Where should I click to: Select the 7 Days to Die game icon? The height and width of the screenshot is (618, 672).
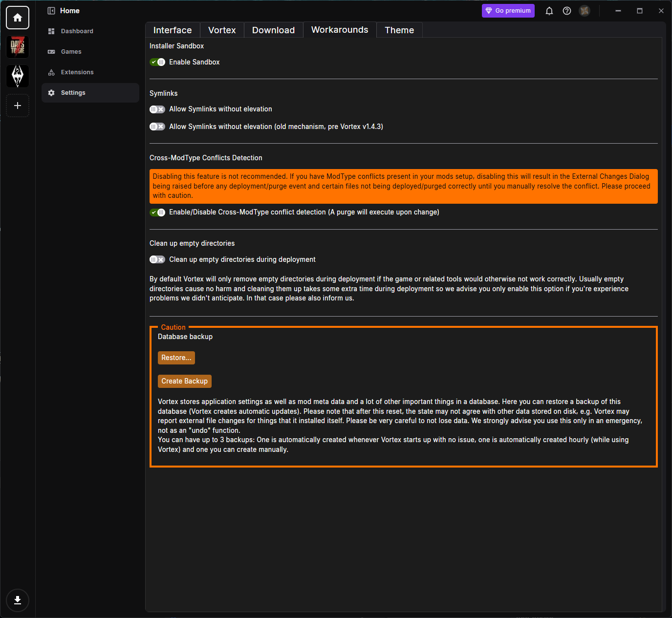pyautogui.click(x=18, y=47)
